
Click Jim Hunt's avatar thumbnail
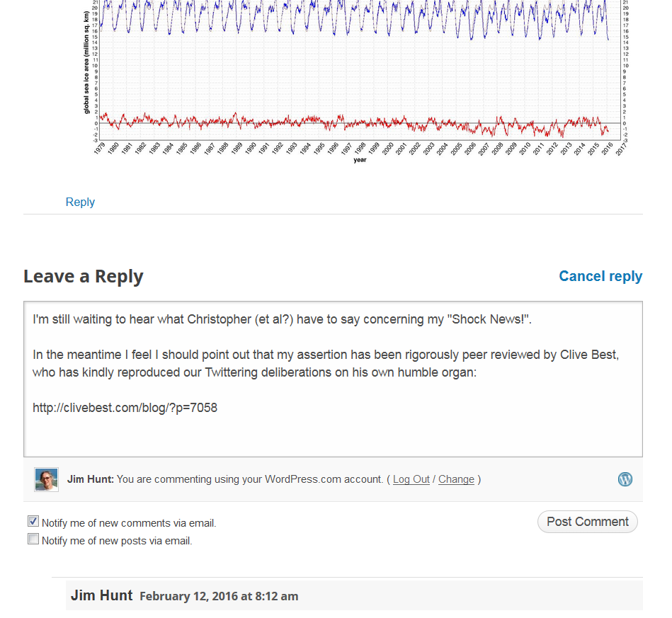[x=46, y=479]
